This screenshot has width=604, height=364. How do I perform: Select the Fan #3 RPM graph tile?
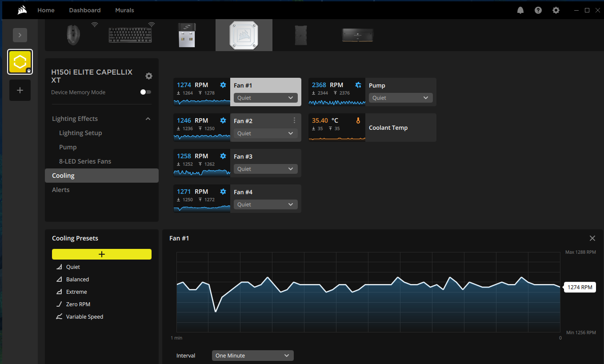tap(202, 163)
